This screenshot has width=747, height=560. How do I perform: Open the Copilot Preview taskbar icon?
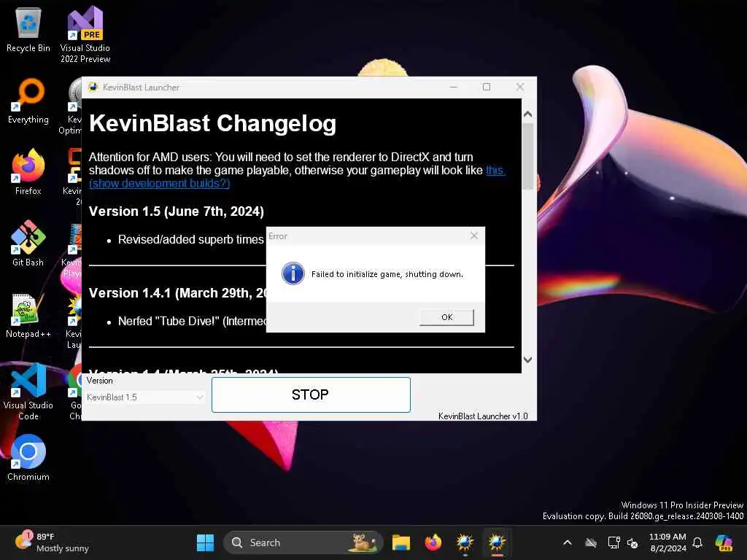coord(724,542)
